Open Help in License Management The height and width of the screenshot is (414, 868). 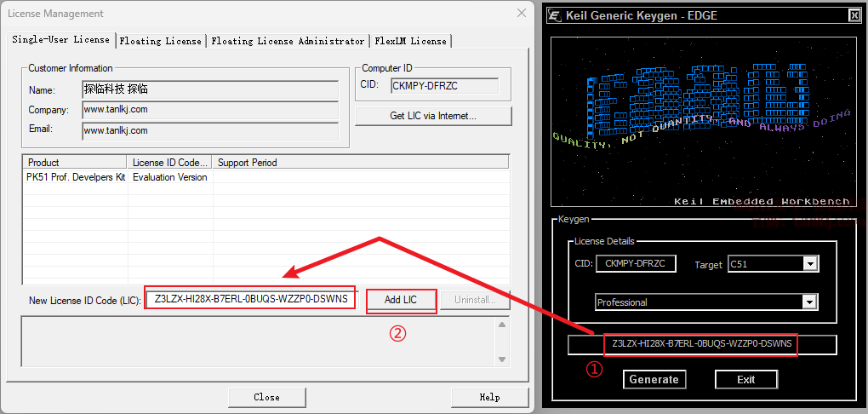point(489,397)
